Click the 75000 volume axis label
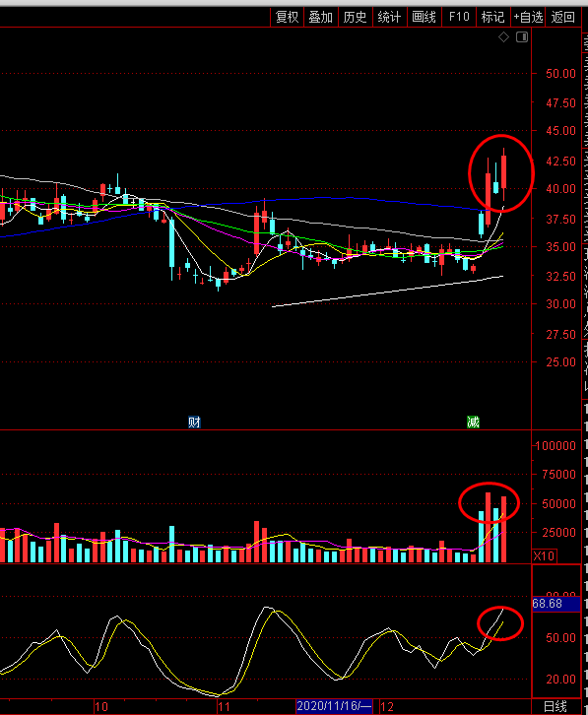 558,475
